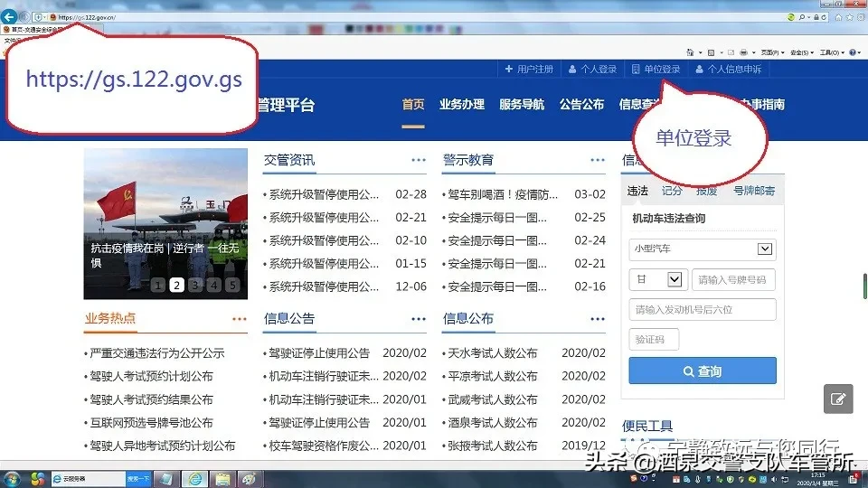Open 校车驾驶资格作废公 2020/01 notice
This screenshot has width=868, height=488.
click(x=324, y=446)
